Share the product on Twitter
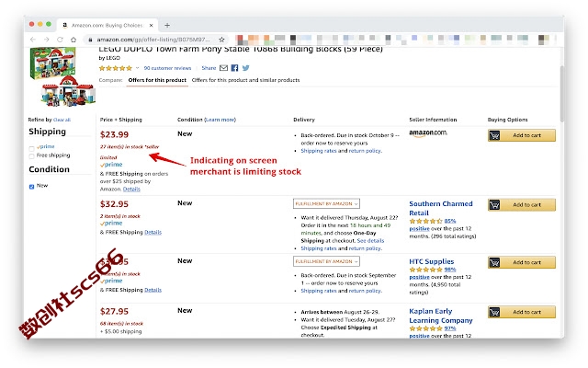 (245, 68)
